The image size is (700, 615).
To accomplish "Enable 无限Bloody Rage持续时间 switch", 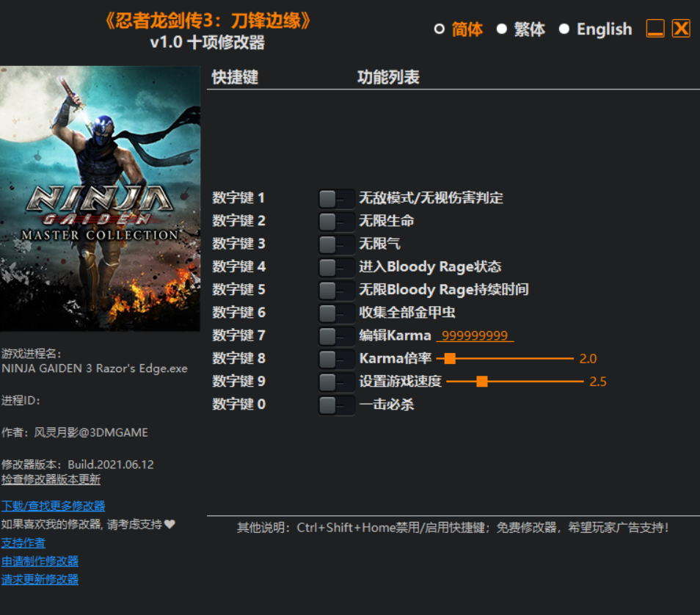I will click(336, 290).
